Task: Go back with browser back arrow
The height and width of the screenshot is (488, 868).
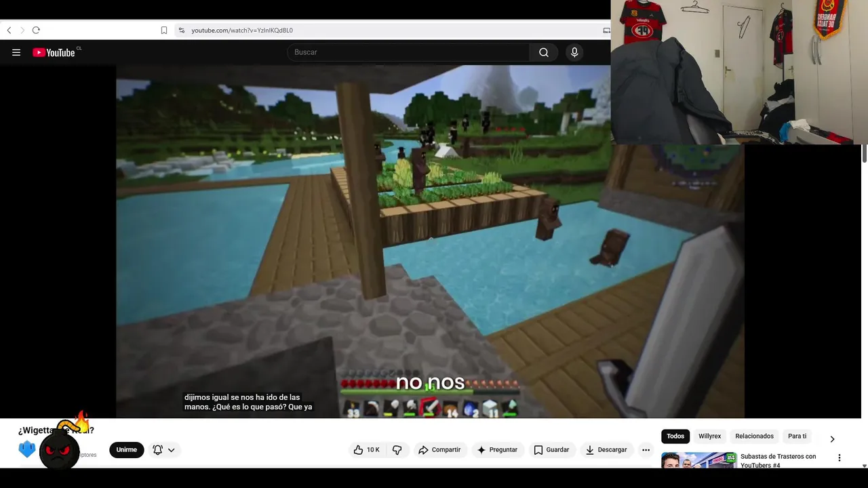Action: tap(9, 30)
